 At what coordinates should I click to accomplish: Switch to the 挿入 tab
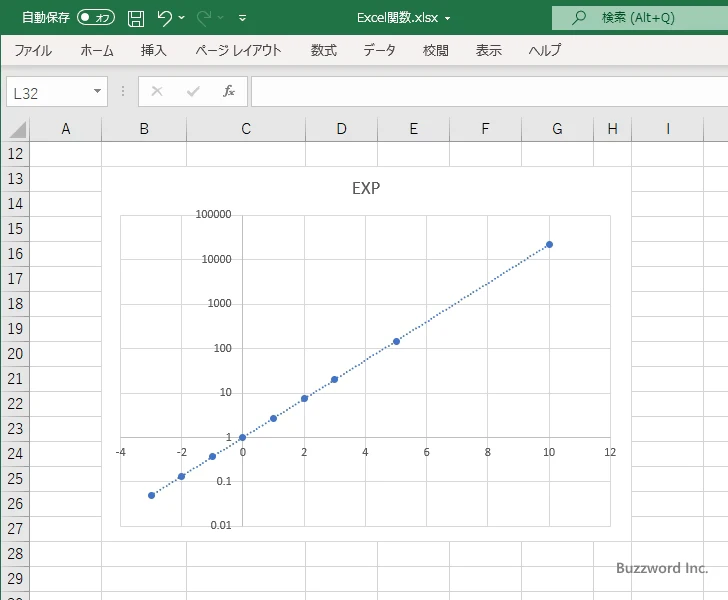coord(153,50)
